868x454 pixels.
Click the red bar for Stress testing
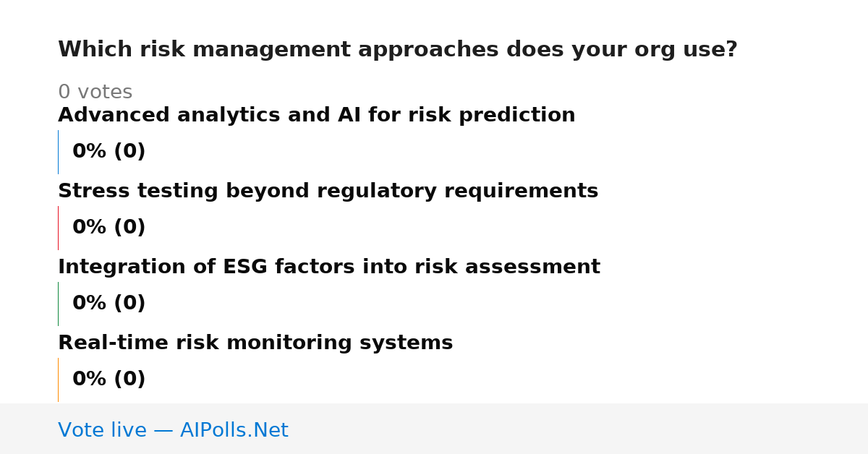click(58, 228)
